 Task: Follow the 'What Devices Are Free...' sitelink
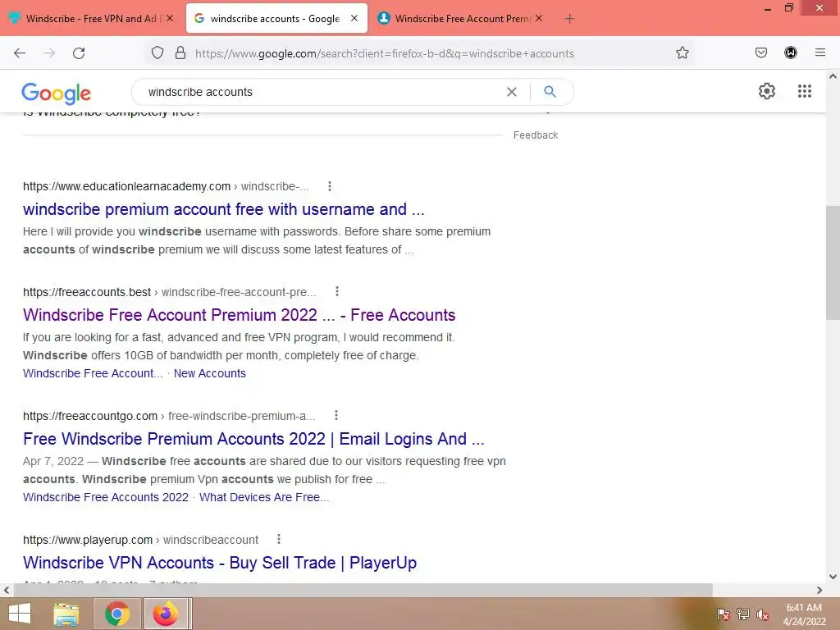tap(264, 497)
